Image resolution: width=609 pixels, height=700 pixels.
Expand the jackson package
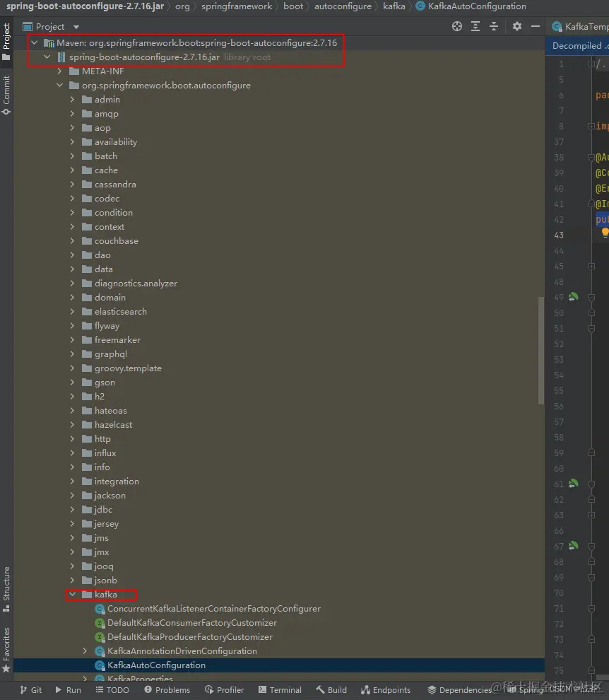click(72, 496)
